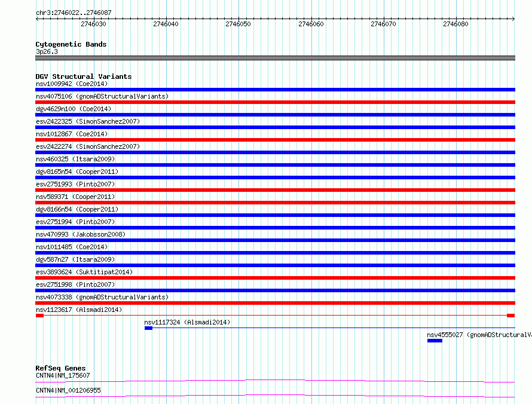Click the thin red nsv1123617 feature line
The width and height of the screenshot is (532, 404).
coord(275,316)
